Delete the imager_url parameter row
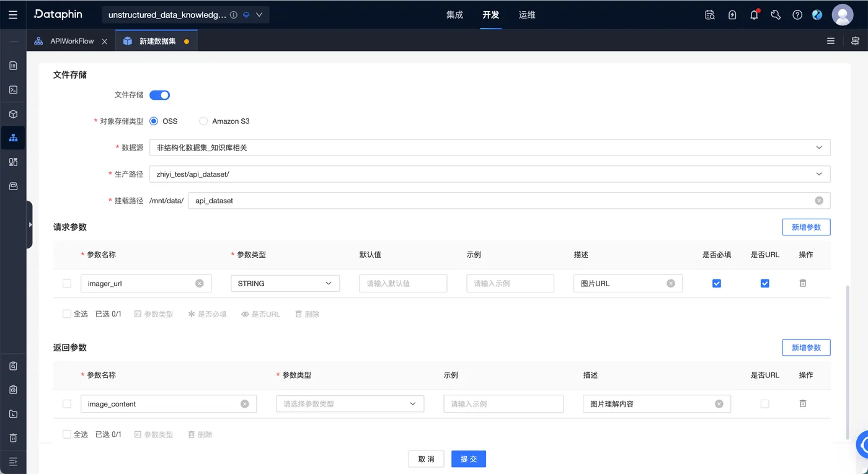Viewport: 868px width, 474px height. [x=803, y=283]
